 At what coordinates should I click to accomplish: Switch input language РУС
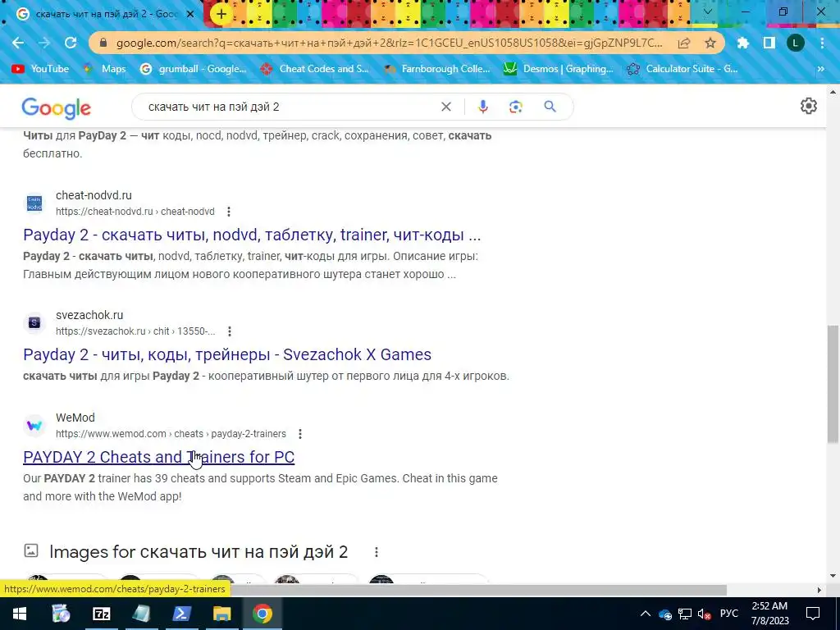tap(728, 614)
